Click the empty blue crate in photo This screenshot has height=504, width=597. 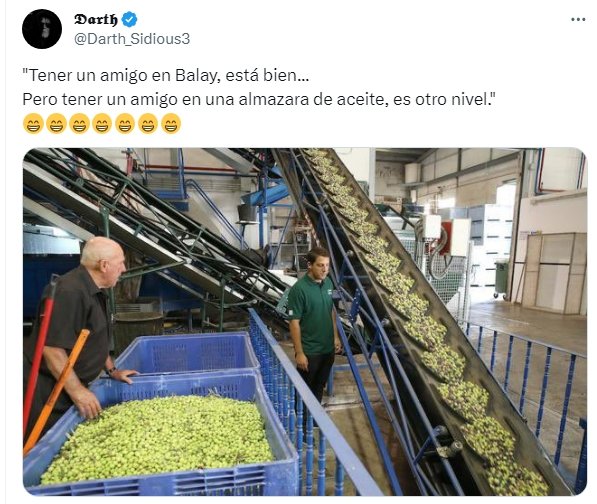pos(188,352)
